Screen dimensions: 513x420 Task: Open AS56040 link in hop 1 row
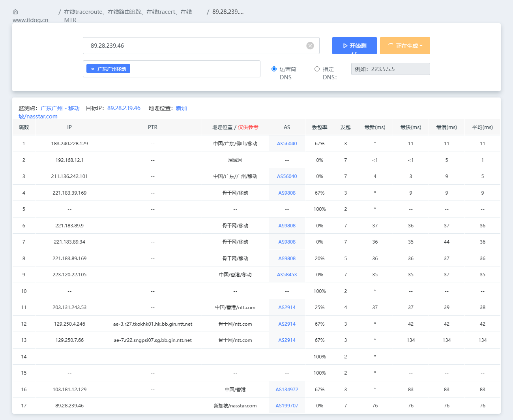pyautogui.click(x=287, y=144)
